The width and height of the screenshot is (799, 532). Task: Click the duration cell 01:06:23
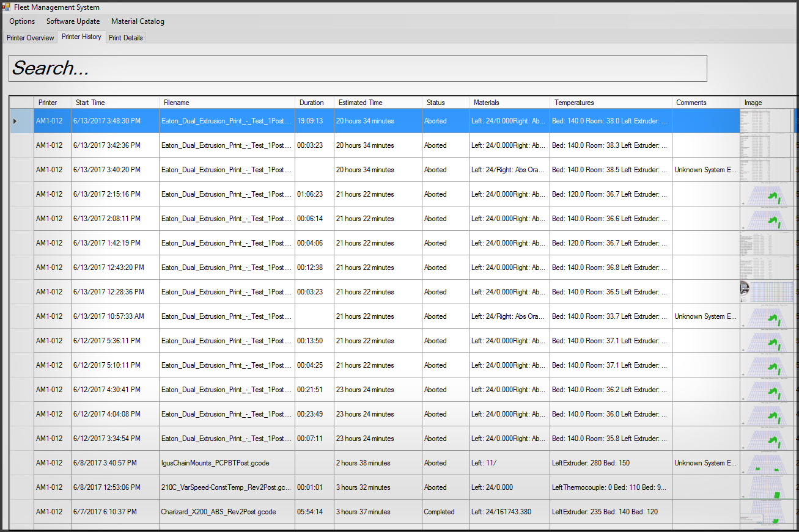click(x=314, y=194)
